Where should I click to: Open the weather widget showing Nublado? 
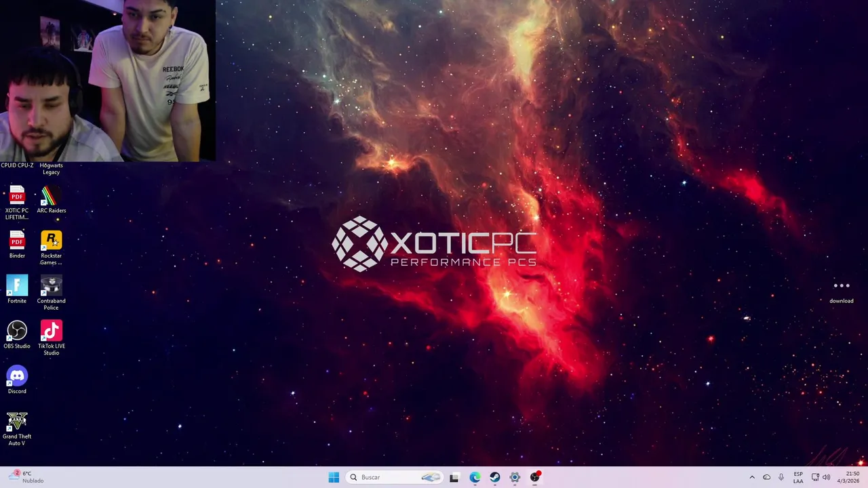point(27,477)
